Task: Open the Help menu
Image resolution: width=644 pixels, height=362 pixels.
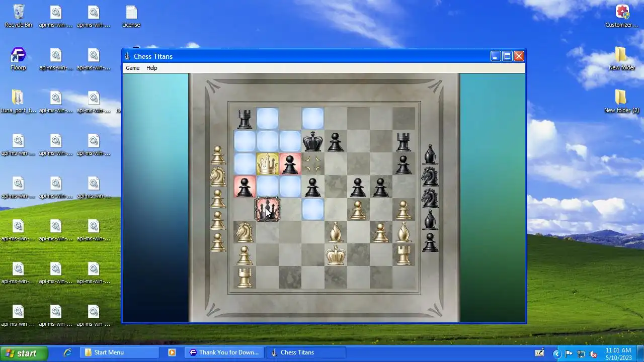Action: (x=152, y=68)
